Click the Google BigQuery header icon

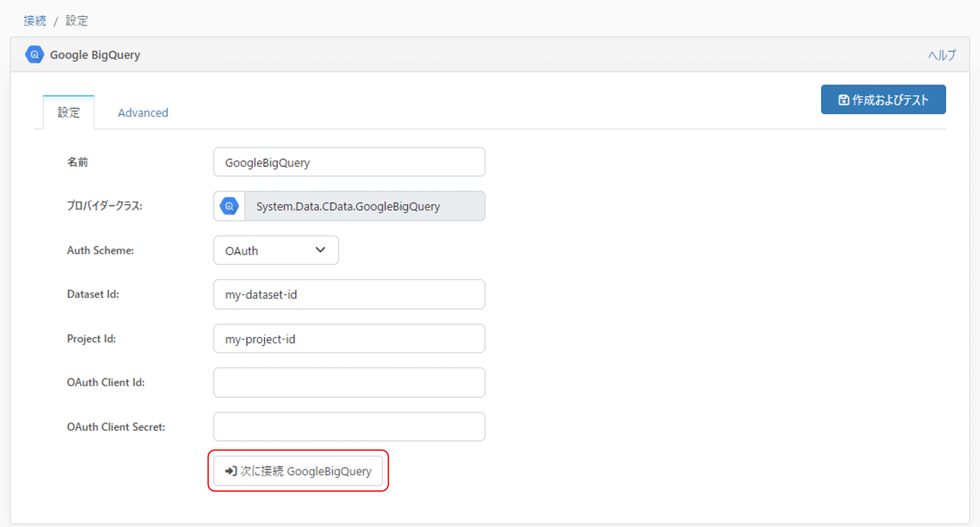coord(34,55)
